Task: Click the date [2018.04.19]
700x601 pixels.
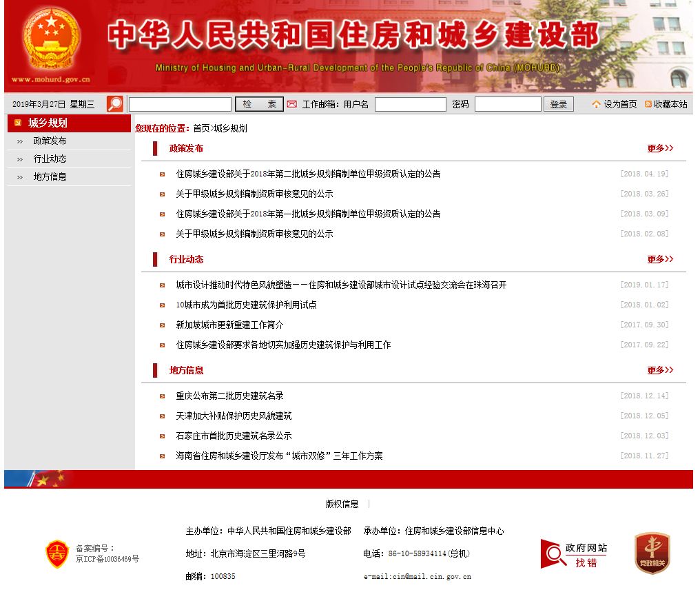Action: (x=644, y=174)
